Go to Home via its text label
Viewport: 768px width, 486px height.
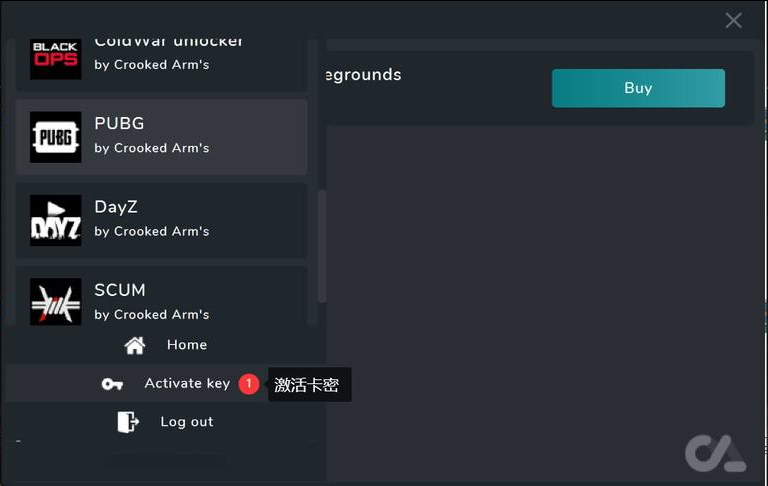pyautogui.click(x=187, y=345)
